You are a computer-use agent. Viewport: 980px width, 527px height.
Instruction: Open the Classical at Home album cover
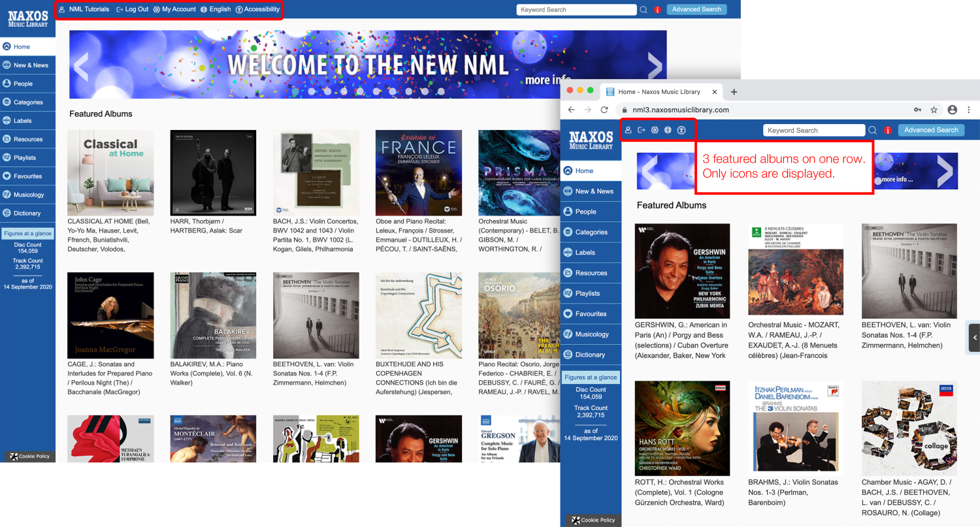point(110,173)
